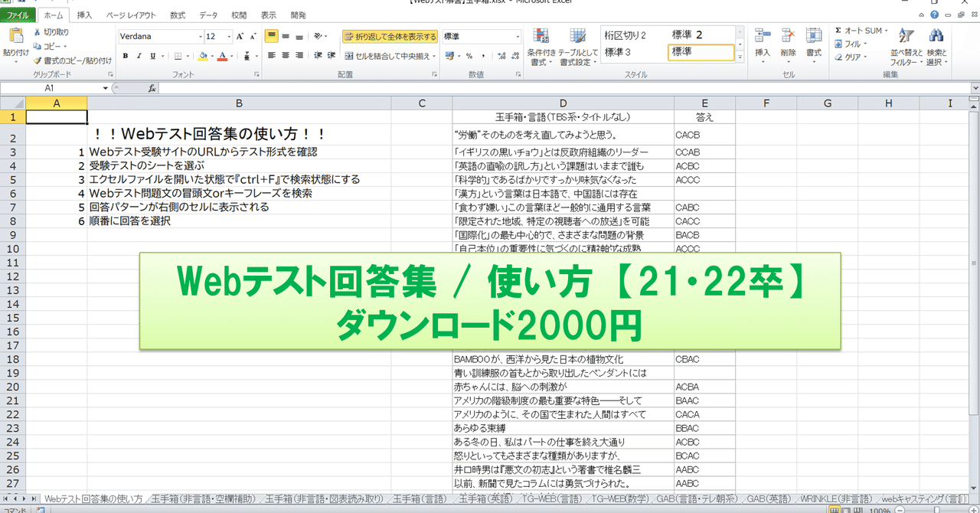Open the ファイル (File) tab
The height and width of the screenshot is (513, 980).
pyautogui.click(x=18, y=15)
